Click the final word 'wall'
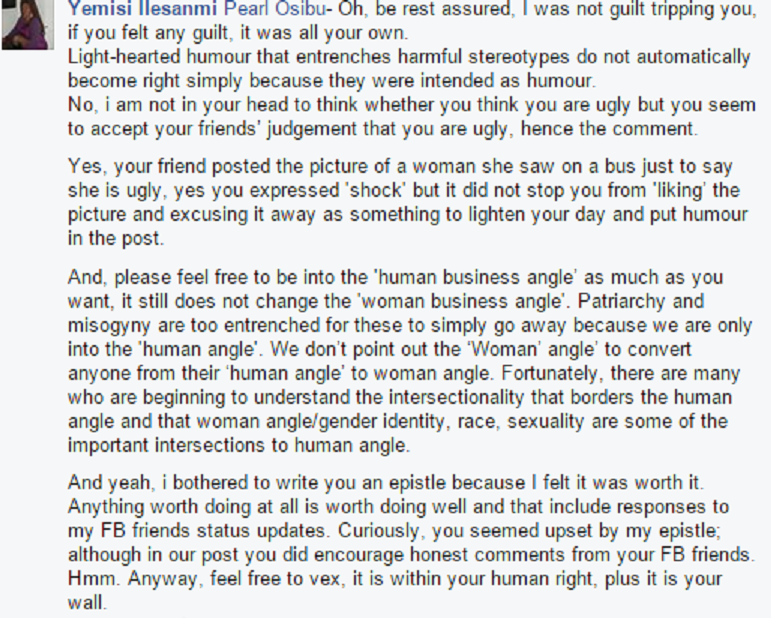Screen dimensions: 771x618 (x=85, y=603)
